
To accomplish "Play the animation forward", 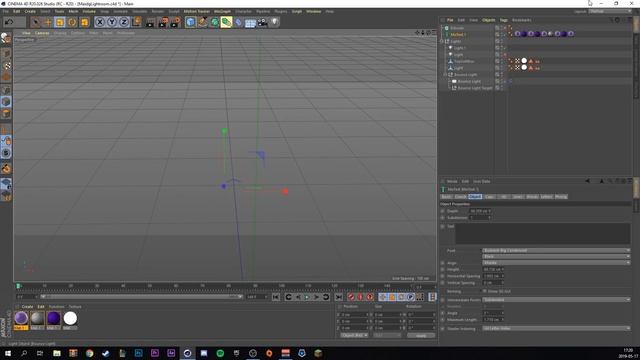I will click(307, 297).
